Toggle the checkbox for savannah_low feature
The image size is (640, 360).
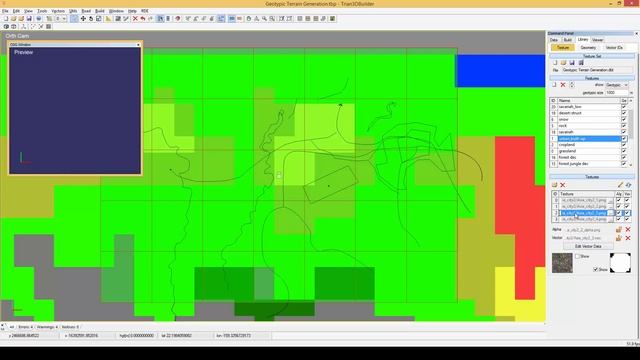tap(624, 107)
